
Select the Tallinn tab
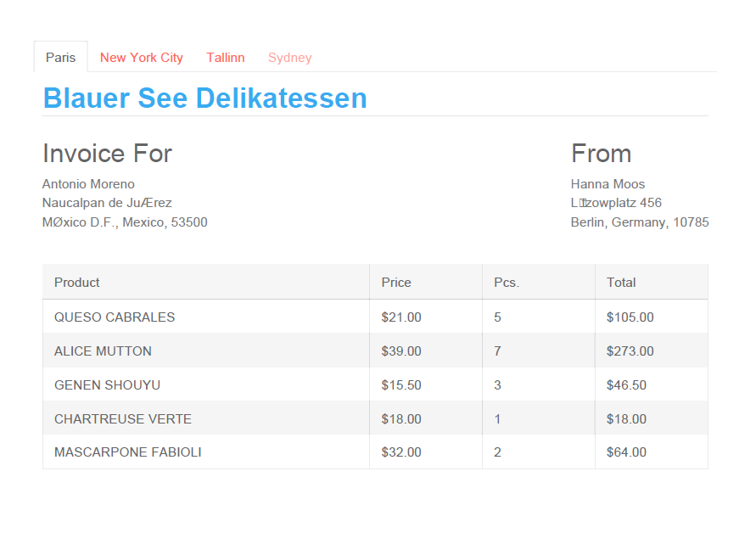pos(226,58)
